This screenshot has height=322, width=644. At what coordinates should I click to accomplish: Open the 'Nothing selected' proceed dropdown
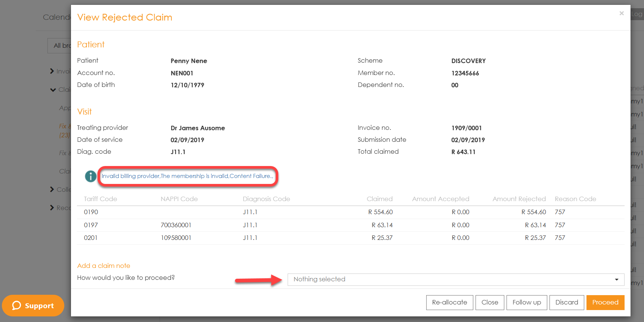pyautogui.click(x=455, y=279)
